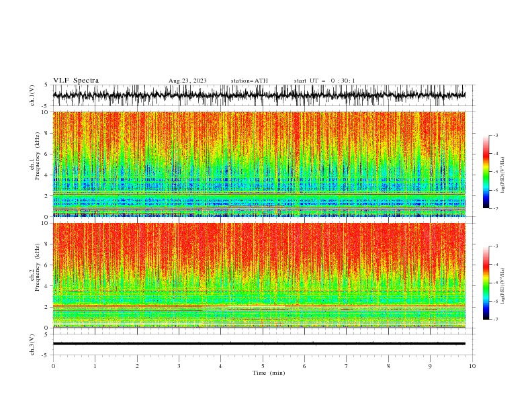Click the ch.2 spectrogram plot area
Image resolution: width=532 pixels, height=411 pixels.
(259, 275)
